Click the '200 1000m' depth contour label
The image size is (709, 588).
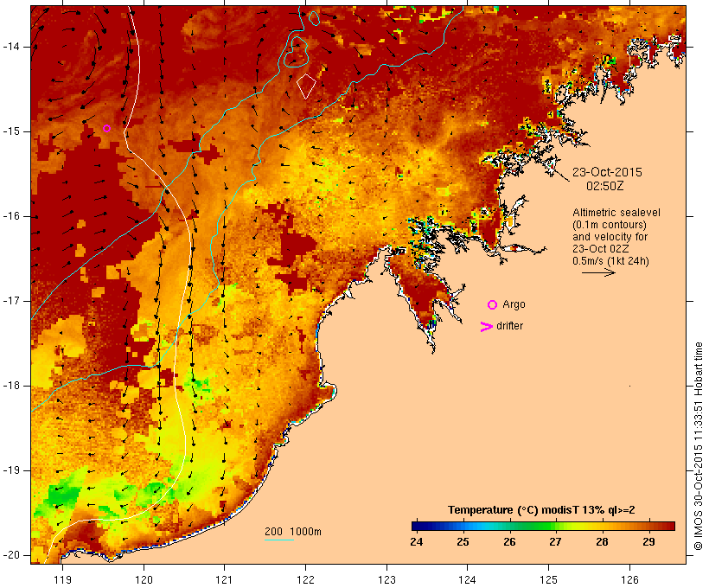pos(293,532)
